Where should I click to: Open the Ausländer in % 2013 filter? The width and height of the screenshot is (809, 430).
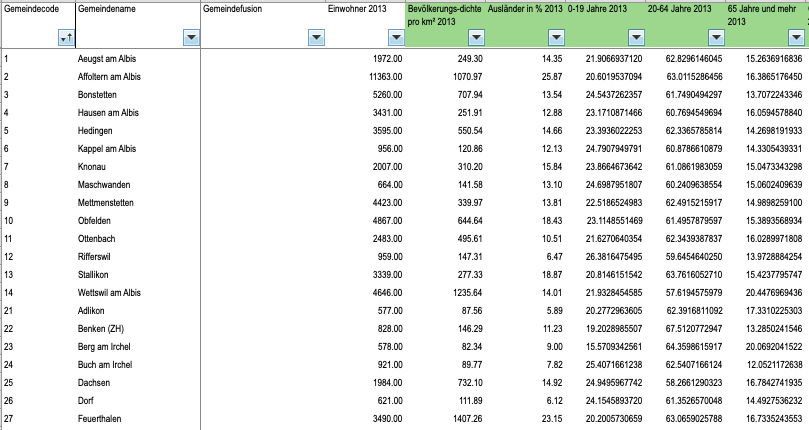point(556,37)
